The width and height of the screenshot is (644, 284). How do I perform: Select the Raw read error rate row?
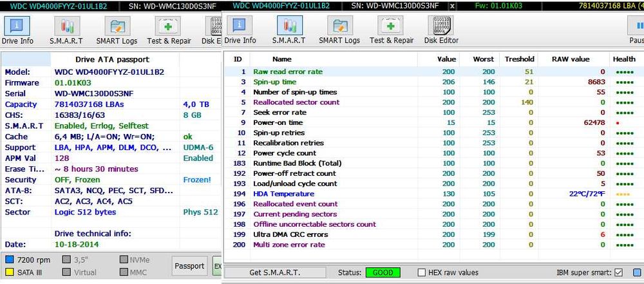click(433, 71)
